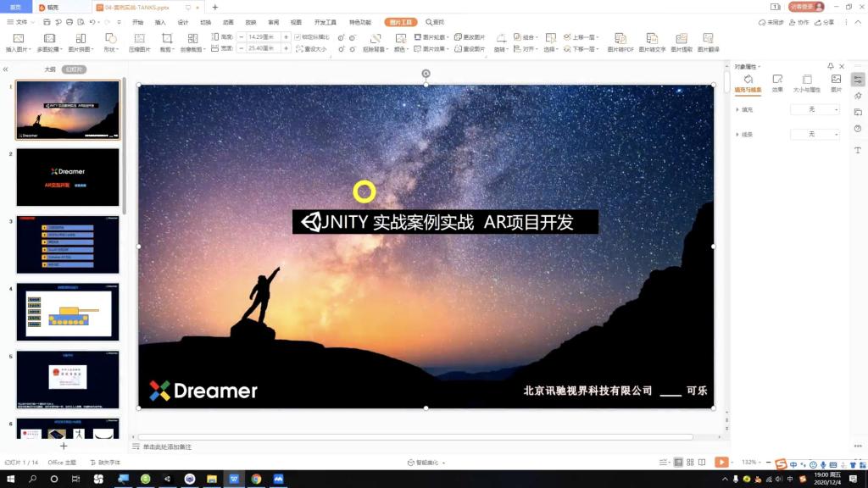Toggle the 锁定纵横比 checkbox
Screen dimensions: 868x488
tap(298, 37)
